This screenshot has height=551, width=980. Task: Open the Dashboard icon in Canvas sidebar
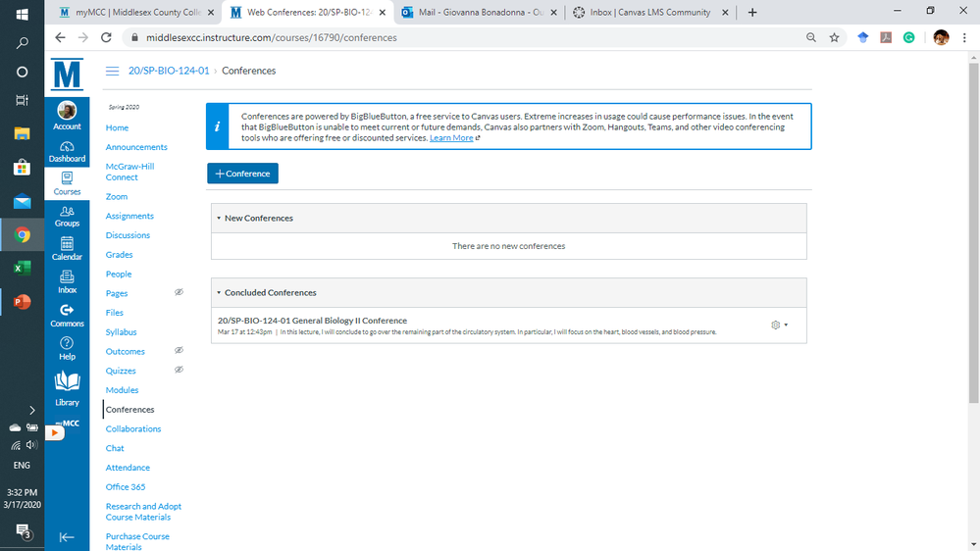click(x=67, y=150)
